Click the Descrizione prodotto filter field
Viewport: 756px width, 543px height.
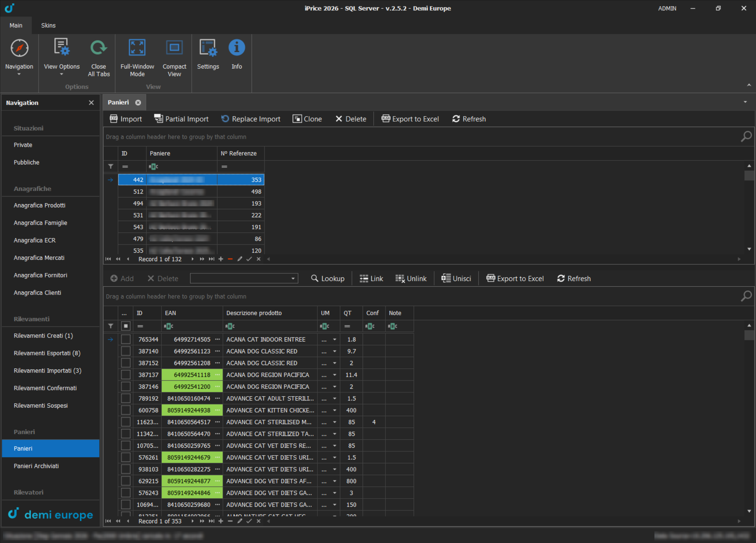click(270, 326)
